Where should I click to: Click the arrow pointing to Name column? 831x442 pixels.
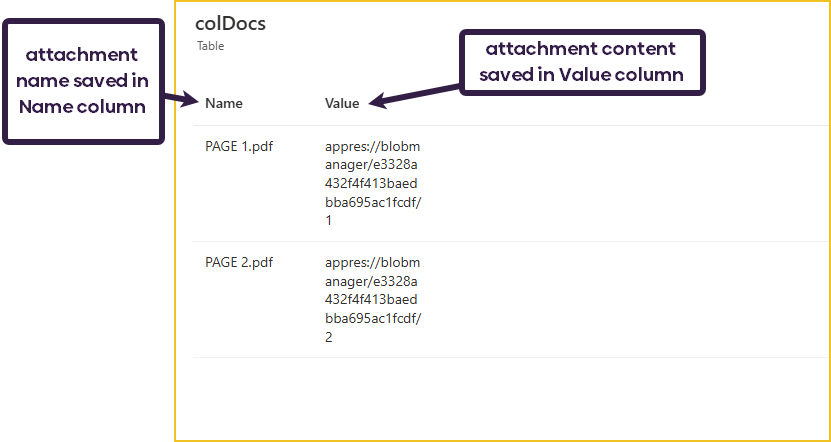point(181,98)
